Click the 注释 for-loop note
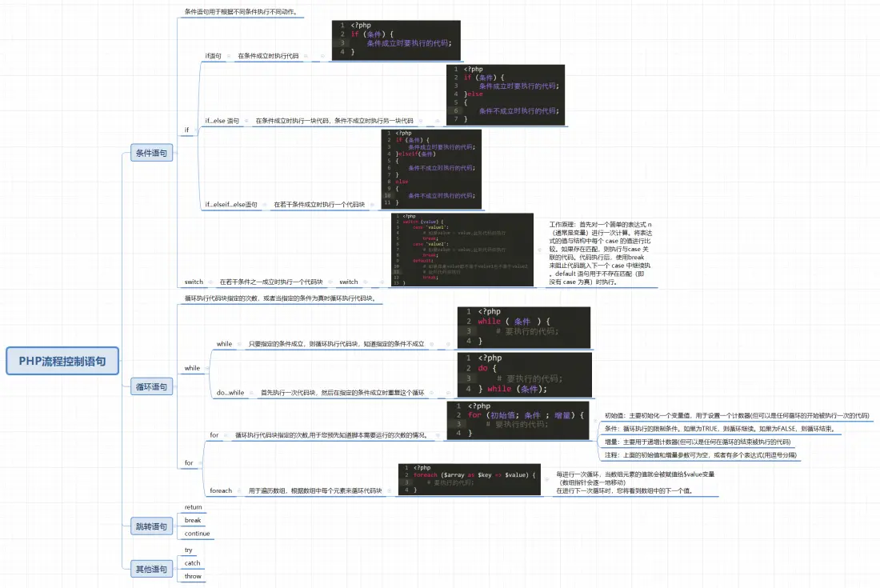880x588 pixels. click(x=701, y=455)
